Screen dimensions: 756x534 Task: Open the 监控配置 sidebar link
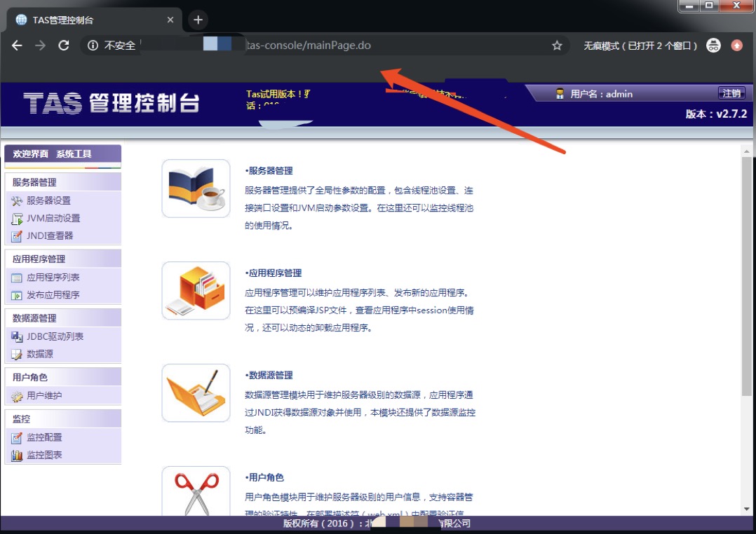[x=44, y=438]
